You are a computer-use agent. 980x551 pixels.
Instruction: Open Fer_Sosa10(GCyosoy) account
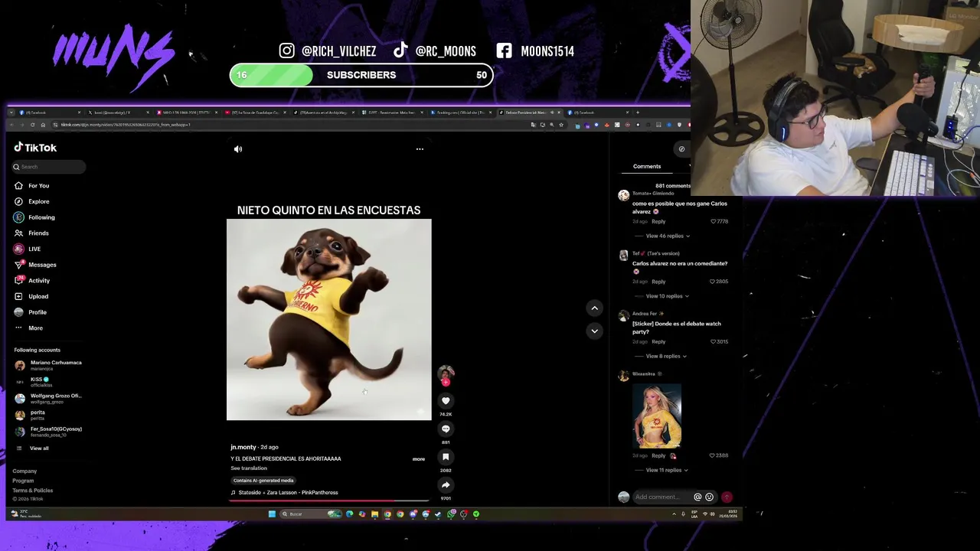(48, 432)
